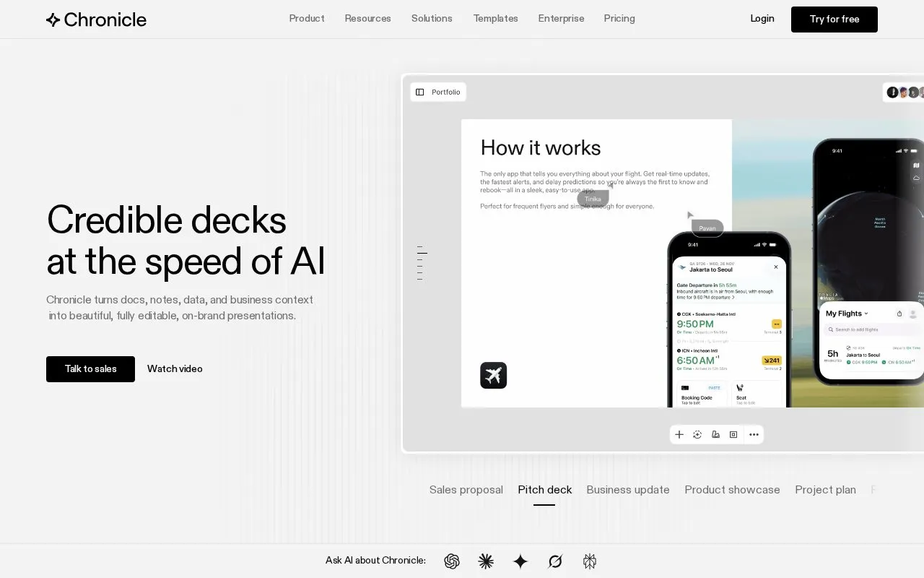The width and height of the screenshot is (924, 578).
Task: Click the plus icon in the slide toolbar
Action: tap(679, 434)
